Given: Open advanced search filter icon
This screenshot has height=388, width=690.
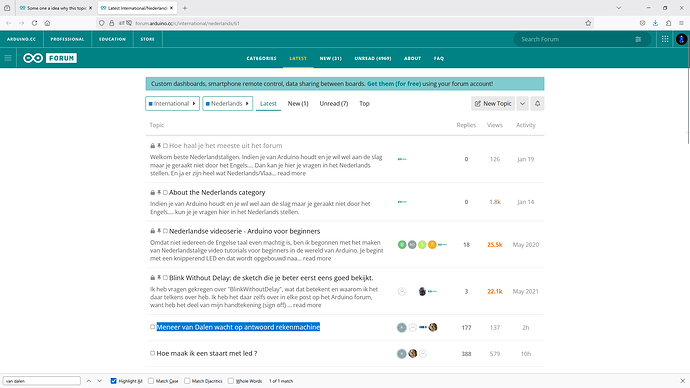Looking at the screenshot, I should point(638,39).
